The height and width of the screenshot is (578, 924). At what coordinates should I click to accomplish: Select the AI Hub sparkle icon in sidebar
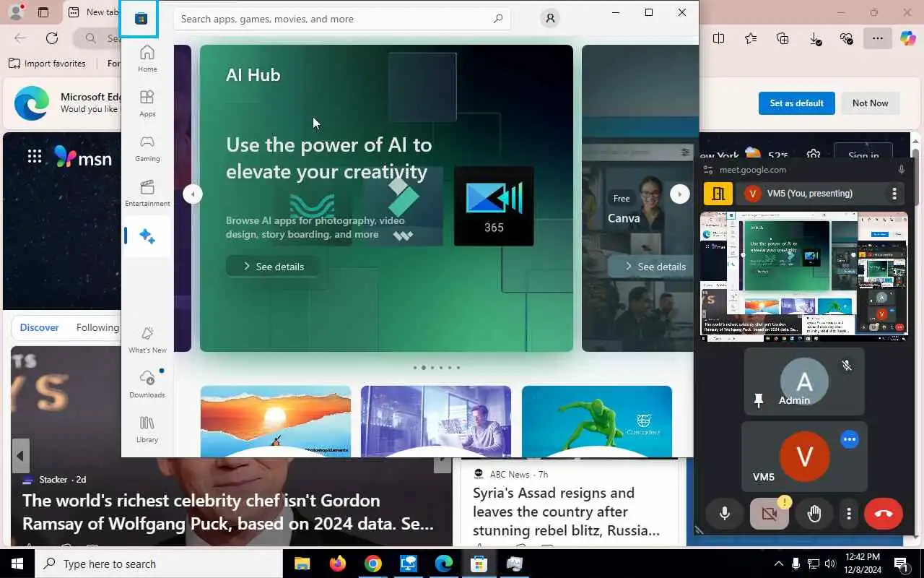click(147, 236)
